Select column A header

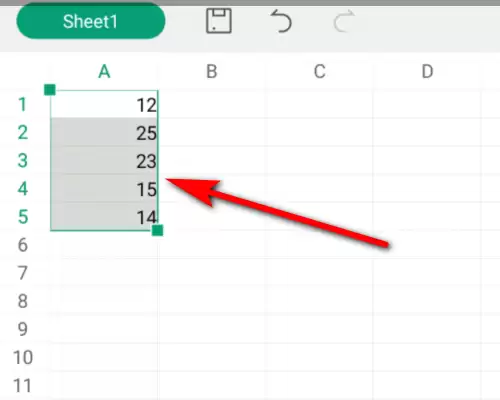[x=104, y=71]
